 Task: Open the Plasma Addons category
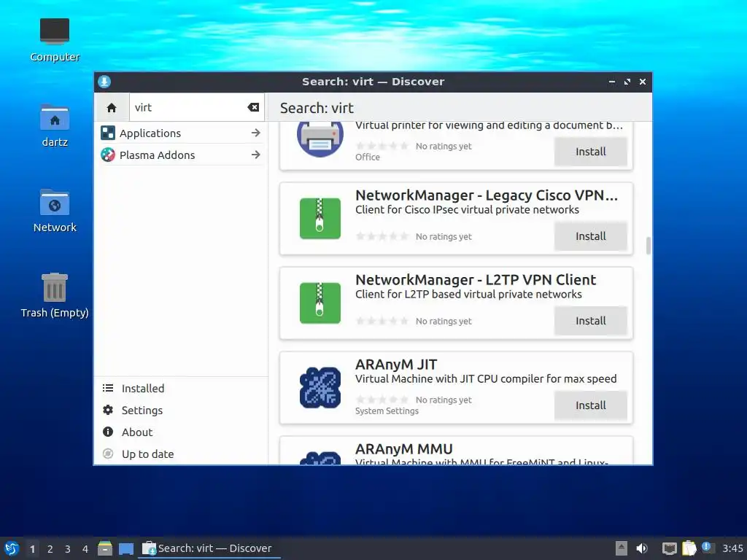181,155
